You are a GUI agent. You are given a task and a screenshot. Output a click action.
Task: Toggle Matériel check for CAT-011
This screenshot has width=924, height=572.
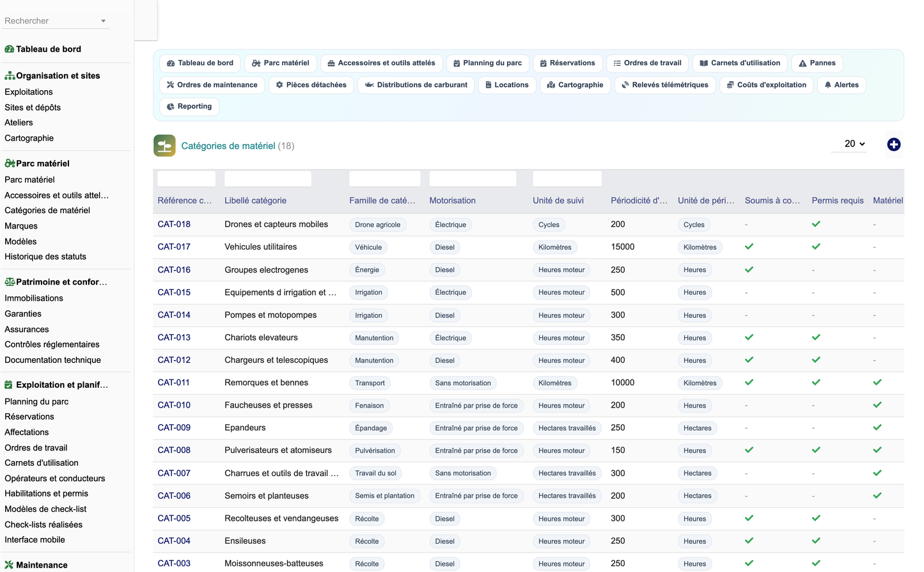pyautogui.click(x=877, y=383)
